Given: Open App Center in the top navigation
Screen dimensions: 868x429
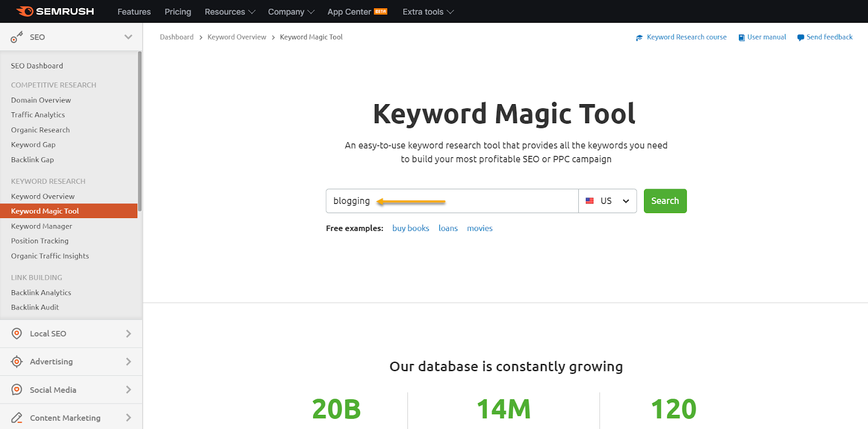Looking at the screenshot, I should pos(349,11).
